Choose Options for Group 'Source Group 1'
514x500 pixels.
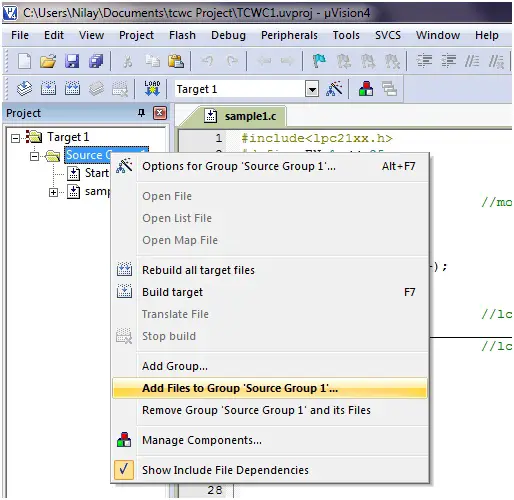coord(270,166)
